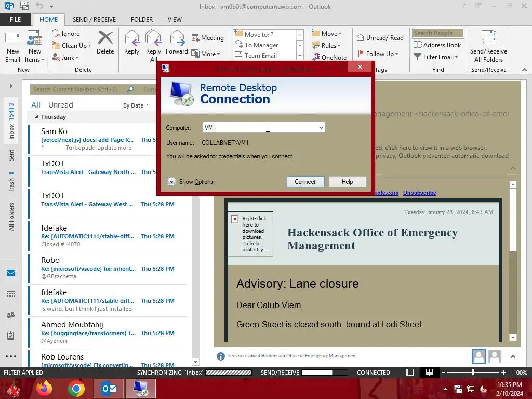532x399 pixels.
Task: Click Connect in Remote Desktop Connection
Action: click(x=305, y=182)
